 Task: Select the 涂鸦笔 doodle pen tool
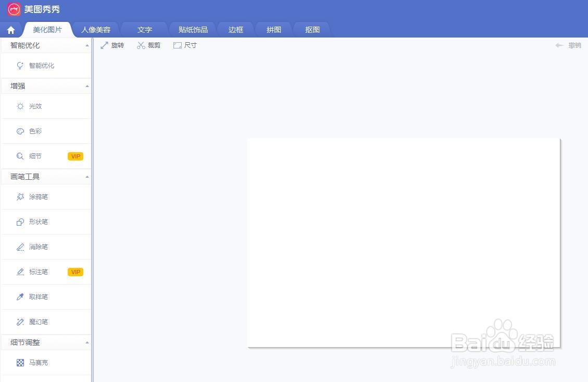point(38,196)
